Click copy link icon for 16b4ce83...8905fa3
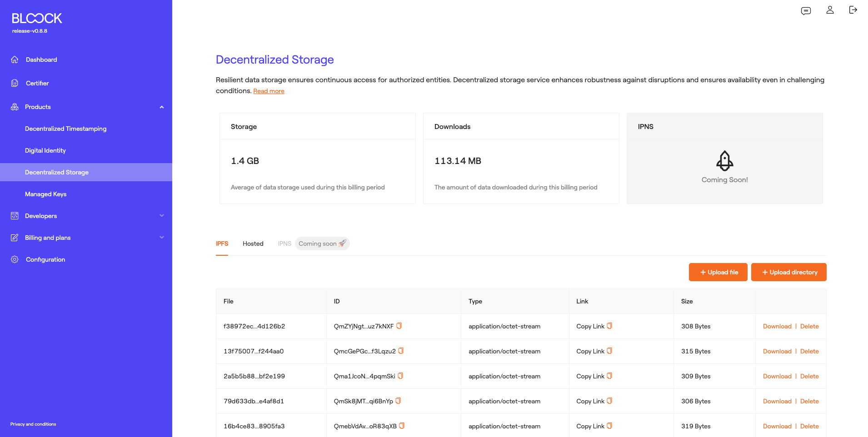 pos(609,426)
